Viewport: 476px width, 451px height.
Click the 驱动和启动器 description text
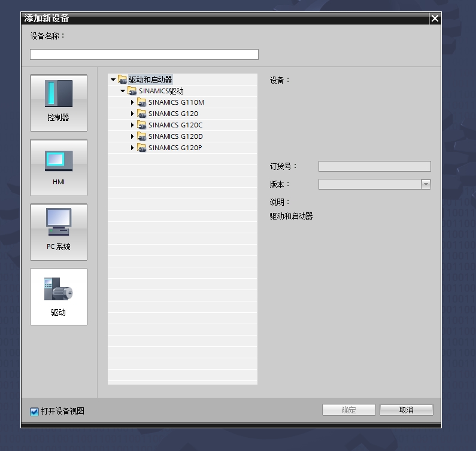click(x=291, y=216)
